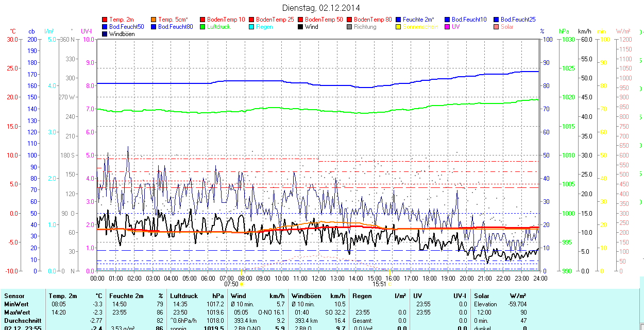Select the MinWert row label
Screen dimensions: 644x330
(x=16, y=304)
